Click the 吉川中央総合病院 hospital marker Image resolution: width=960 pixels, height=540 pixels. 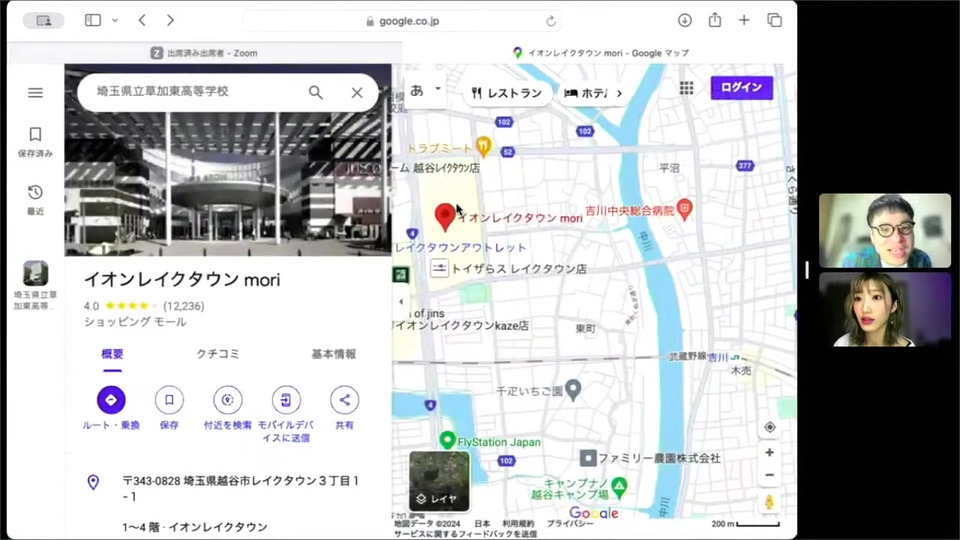684,209
